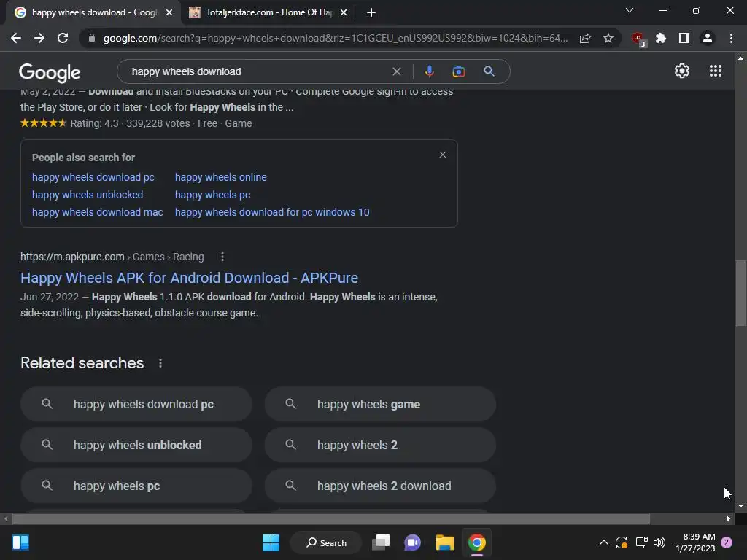Open happy wheels download pc link

(x=93, y=177)
